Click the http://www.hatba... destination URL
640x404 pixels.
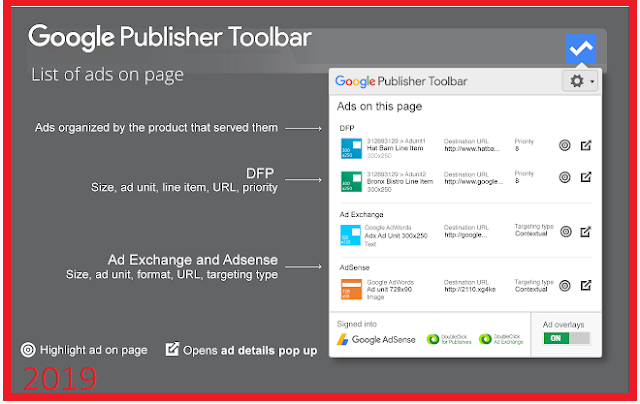(x=472, y=149)
